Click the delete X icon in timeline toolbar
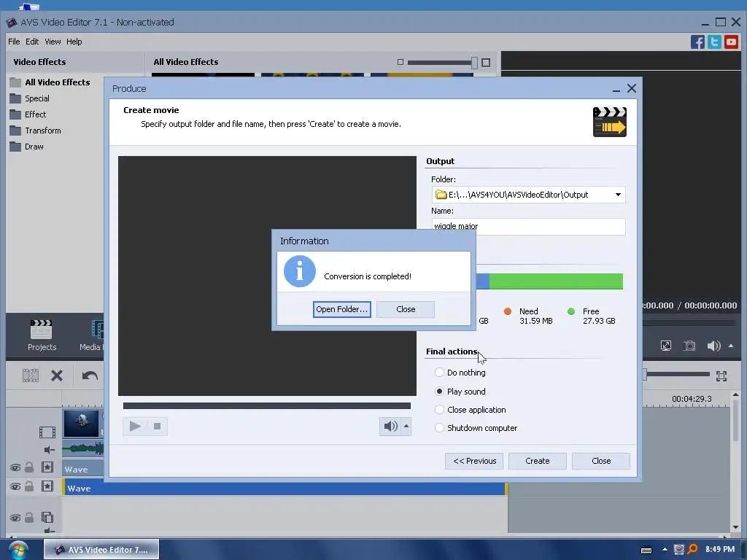Viewport: 747px width, 560px height. pyautogui.click(x=57, y=376)
